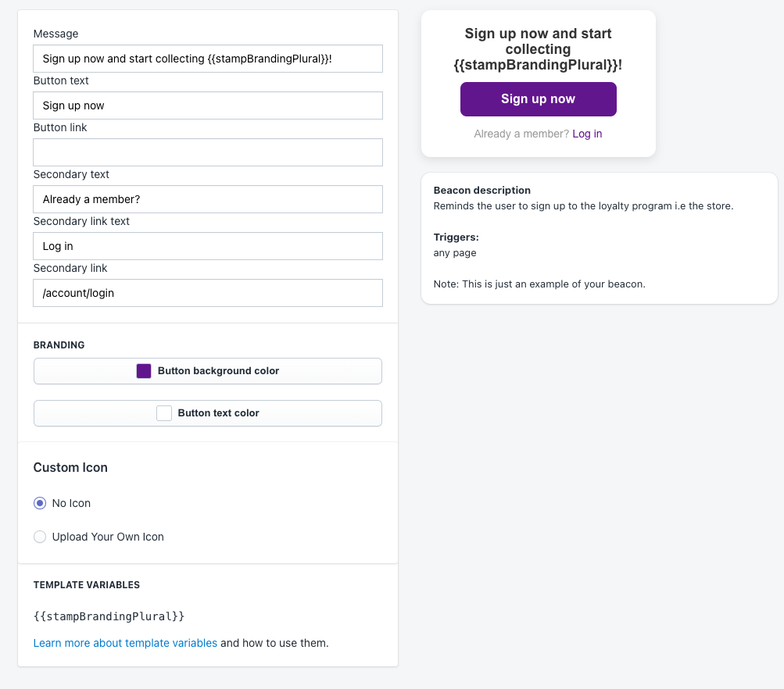Viewport: 784px width, 689px height.
Task: Follow the Log in link in preview
Action: click(587, 134)
